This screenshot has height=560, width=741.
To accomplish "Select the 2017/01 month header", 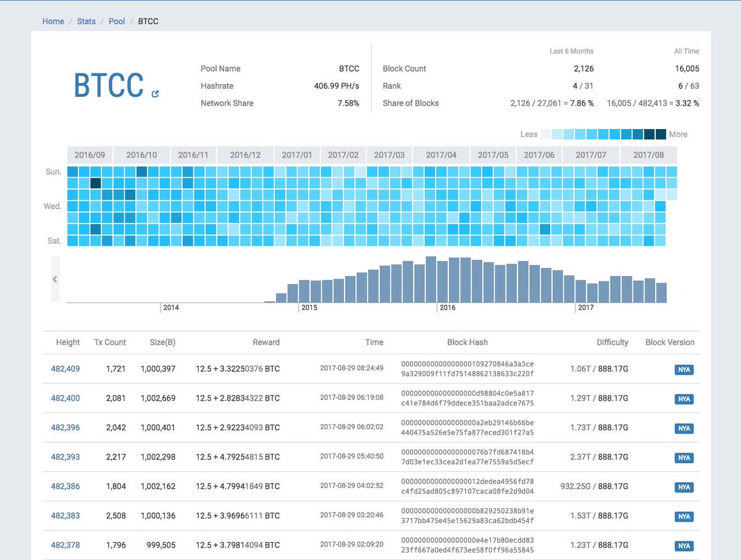I will 297,155.
